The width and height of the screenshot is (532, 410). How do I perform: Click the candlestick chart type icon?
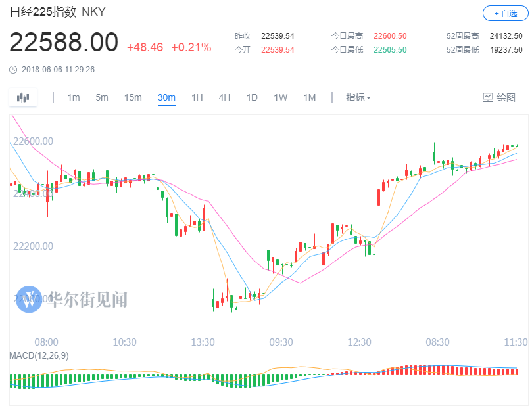point(23,98)
